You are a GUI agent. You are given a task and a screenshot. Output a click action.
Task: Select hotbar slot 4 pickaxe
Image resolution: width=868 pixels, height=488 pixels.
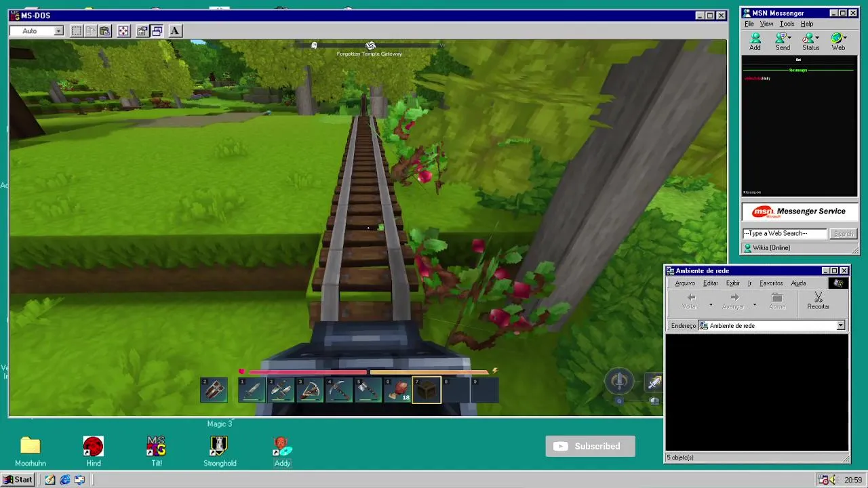pyautogui.click(x=339, y=390)
